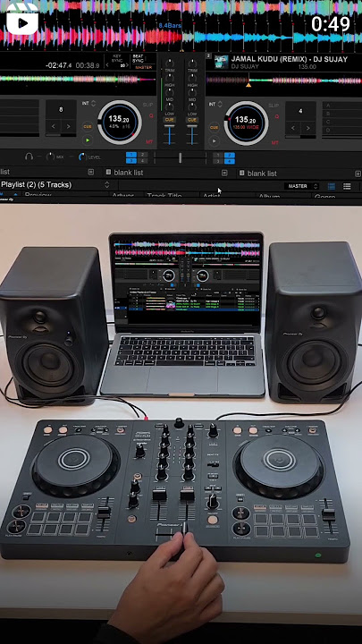The image size is (362, 644).
Task: Click the headphone LEVEL knob
Action: (82, 157)
